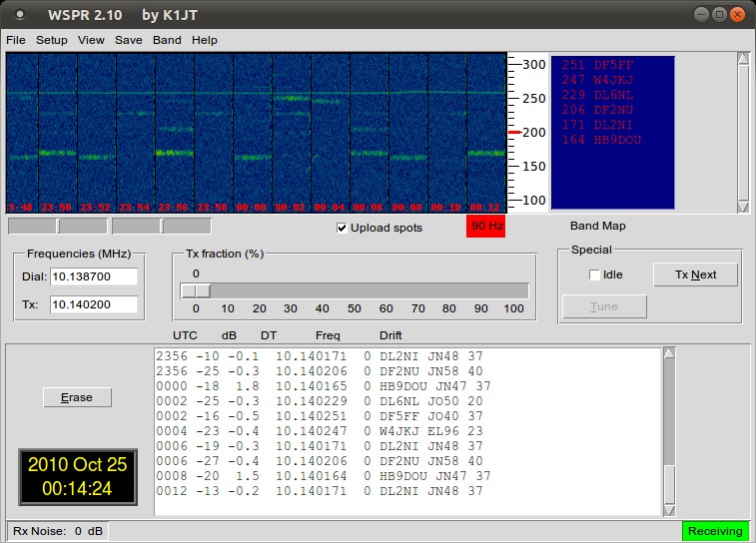Click the band map scroll up arrow
This screenshot has height=543, width=756.
743,58
